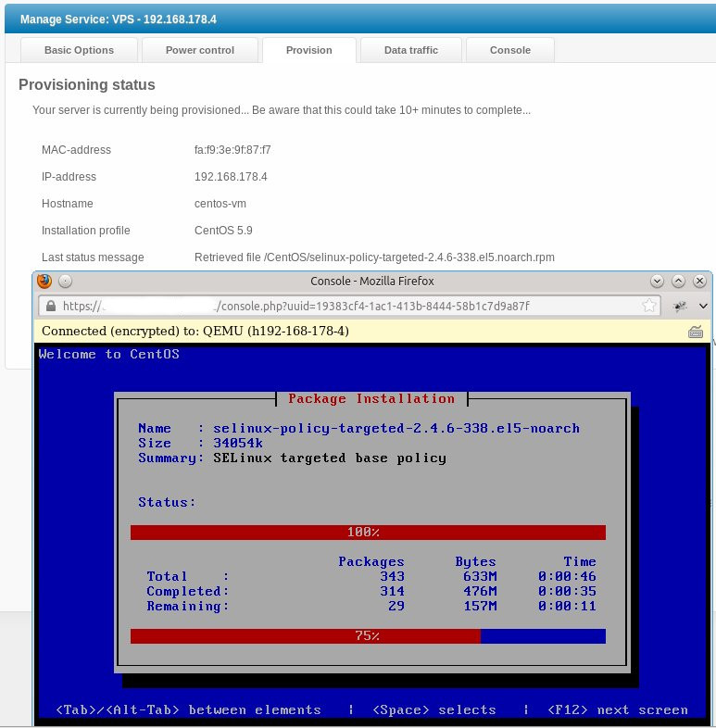The height and width of the screenshot is (728, 716).
Task: Click the SELinux targeted base policy summary
Action: [330, 458]
